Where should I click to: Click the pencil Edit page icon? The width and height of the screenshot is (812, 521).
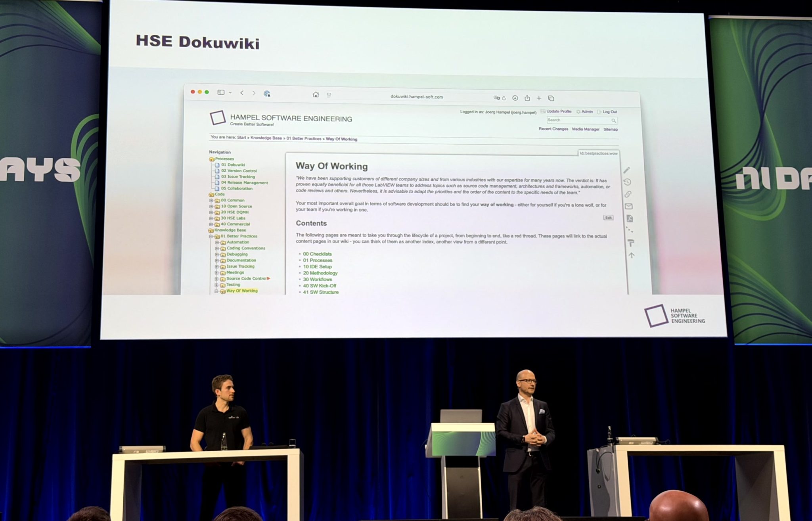tap(626, 170)
